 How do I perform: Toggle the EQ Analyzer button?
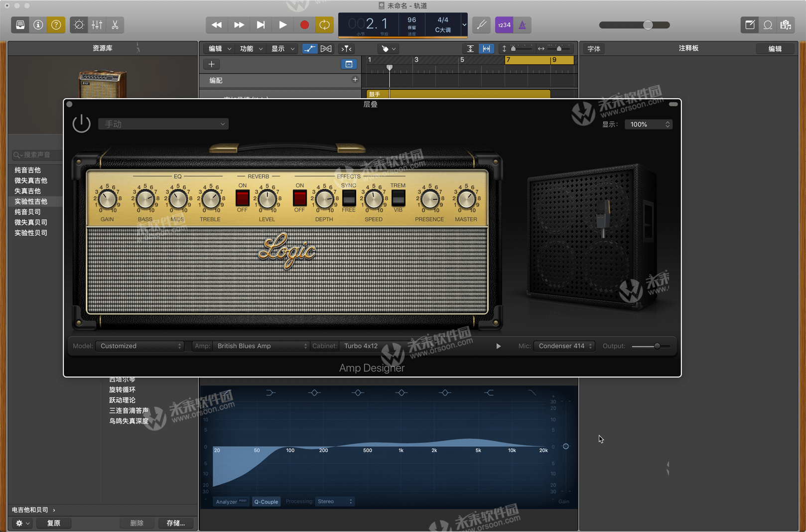231,502
